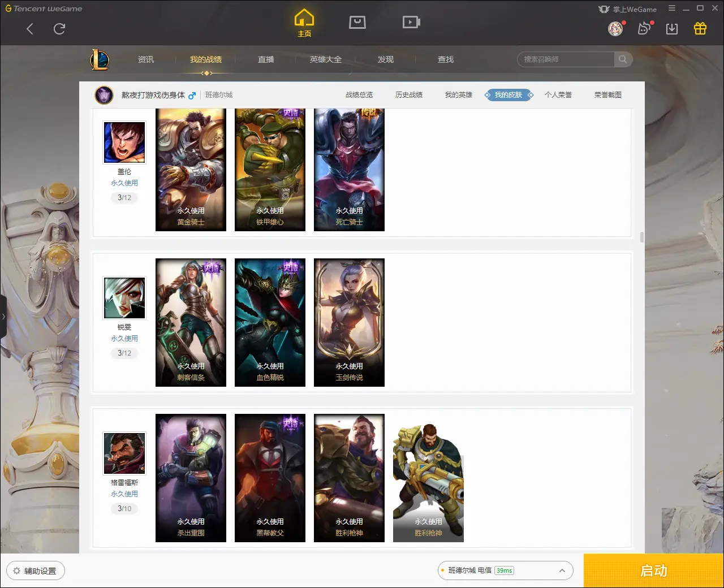Click the 盖伦 champion portrait
Image resolution: width=724 pixels, height=588 pixels.
click(x=124, y=142)
